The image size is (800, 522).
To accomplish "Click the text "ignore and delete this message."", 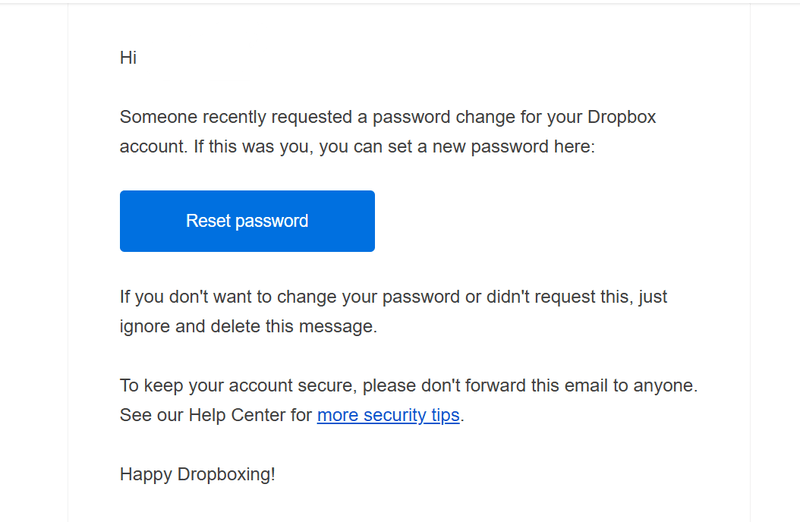I will (248, 326).
